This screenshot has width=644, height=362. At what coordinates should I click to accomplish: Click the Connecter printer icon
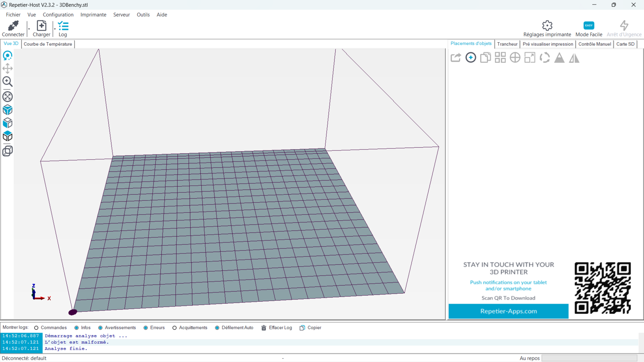coord(13,26)
